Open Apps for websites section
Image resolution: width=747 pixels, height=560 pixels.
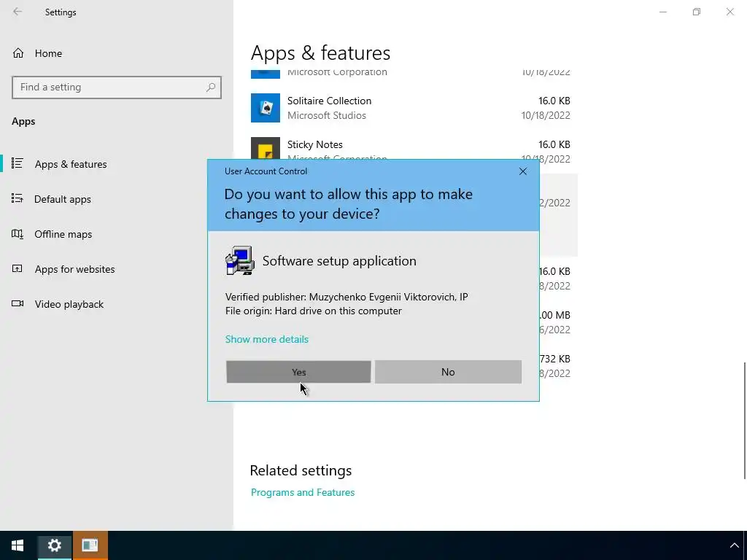click(117, 269)
